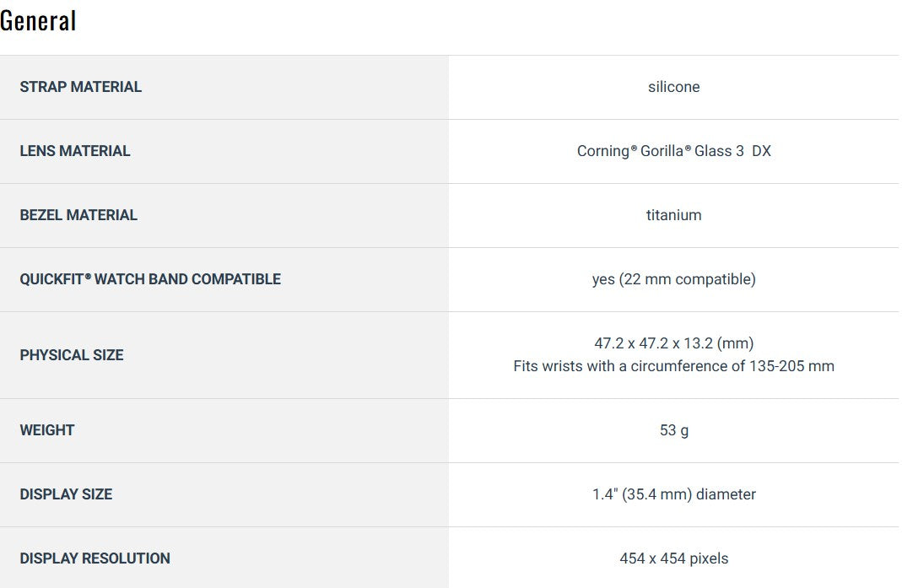Screen dimensions: 902x588
Task: Select the STRAP MATERIAL row label
Action: tap(81, 87)
